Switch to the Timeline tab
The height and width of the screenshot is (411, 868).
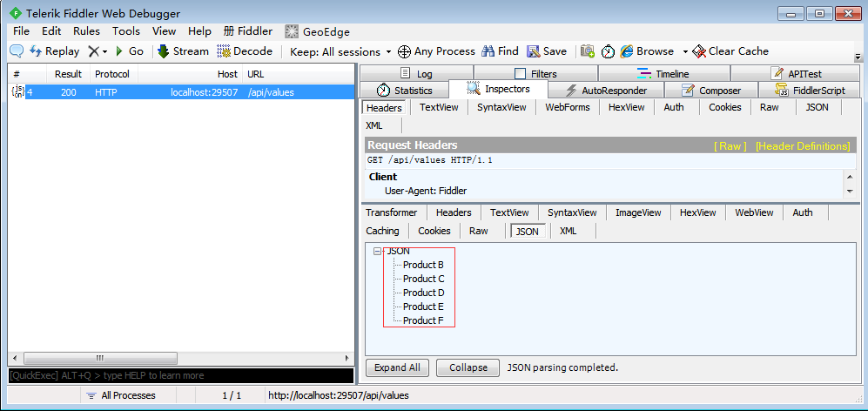click(663, 73)
